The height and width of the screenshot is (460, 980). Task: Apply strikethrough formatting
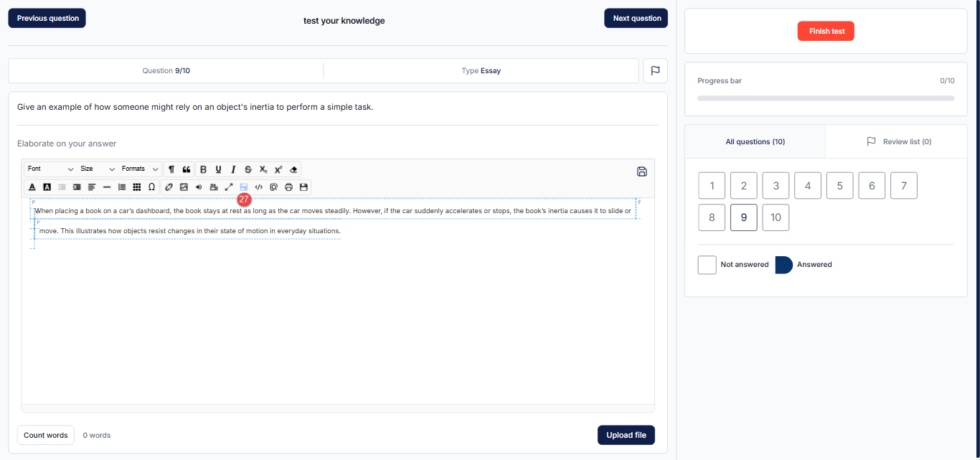(x=248, y=169)
